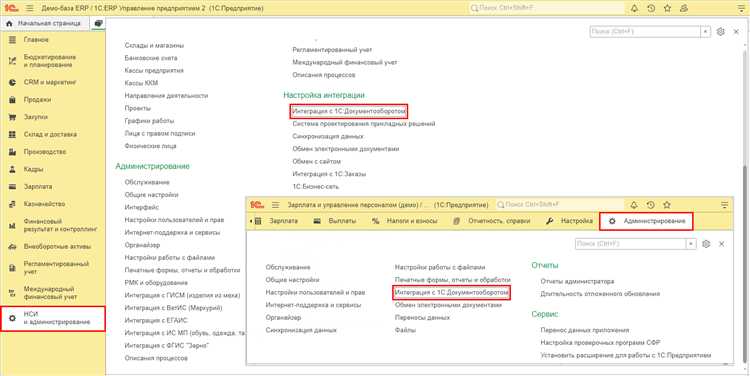Viewport: 750px width, 376px height.
Task: Open the window options menu icon in the Зарплата header
Action: [724, 205]
